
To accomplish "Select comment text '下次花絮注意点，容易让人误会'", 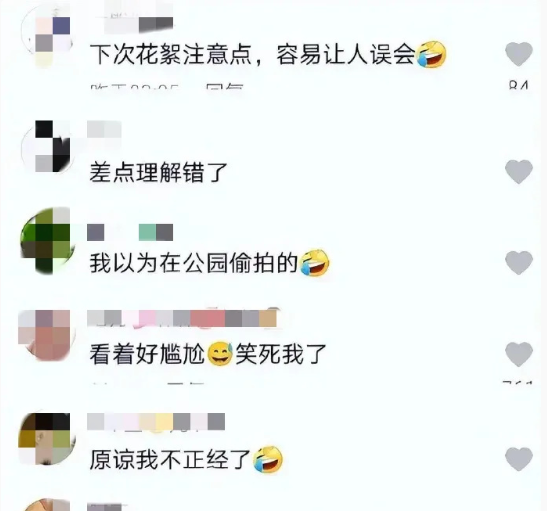I will click(268, 54).
